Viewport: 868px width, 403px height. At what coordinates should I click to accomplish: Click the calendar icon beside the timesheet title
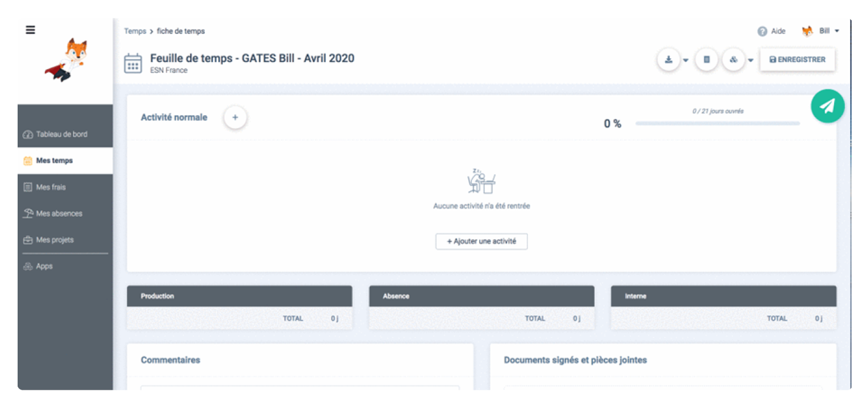[133, 63]
